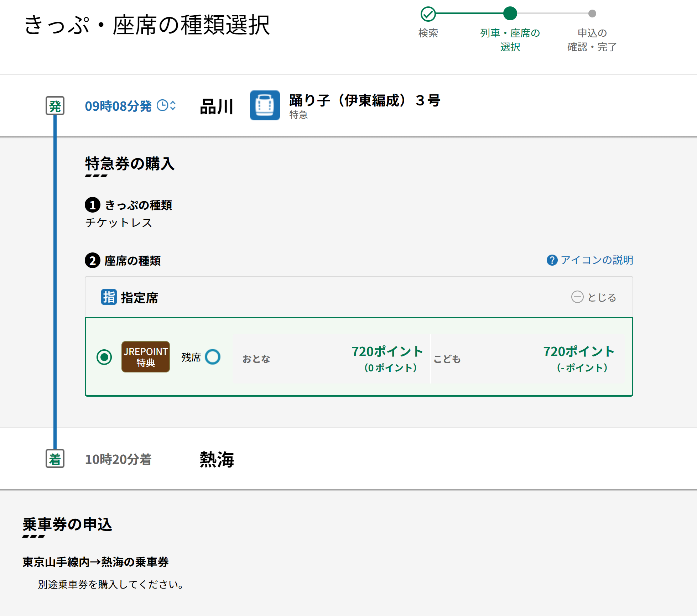Click the 残席 availability circle icon

[x=213, y=357]
